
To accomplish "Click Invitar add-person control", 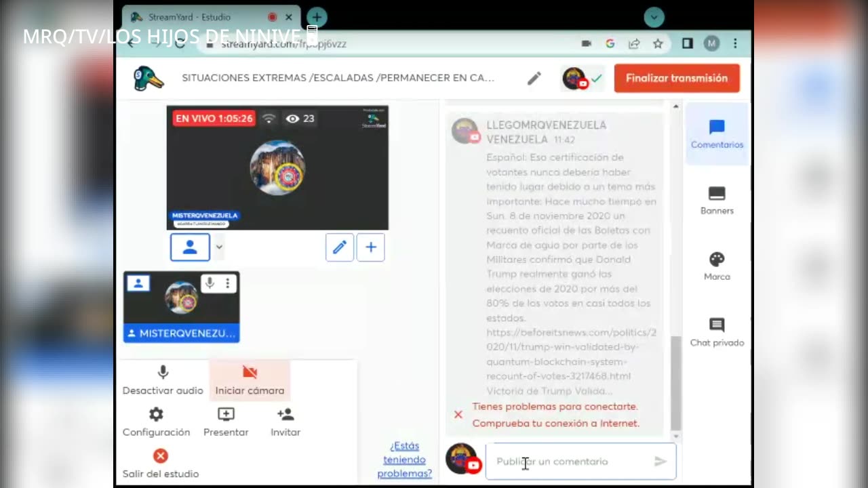I will click(x=285, y=422).
